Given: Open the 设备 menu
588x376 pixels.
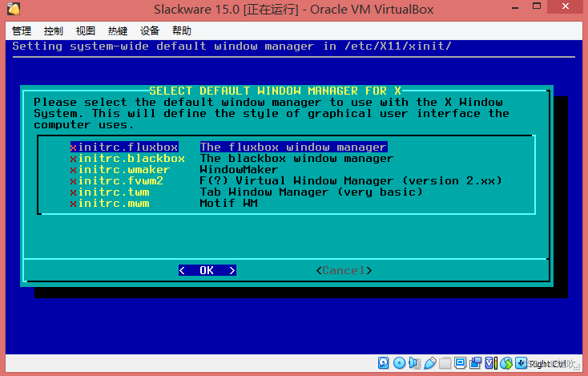Looking at the screenshot, I should [150, 30].
